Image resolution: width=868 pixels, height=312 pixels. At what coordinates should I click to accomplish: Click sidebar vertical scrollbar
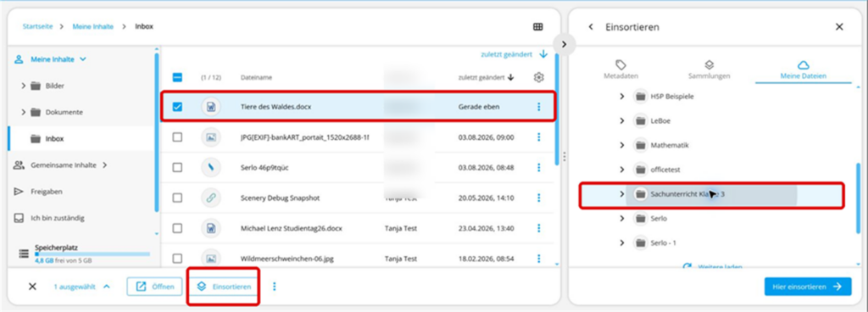pyautogui.click(x=157, y=132)
